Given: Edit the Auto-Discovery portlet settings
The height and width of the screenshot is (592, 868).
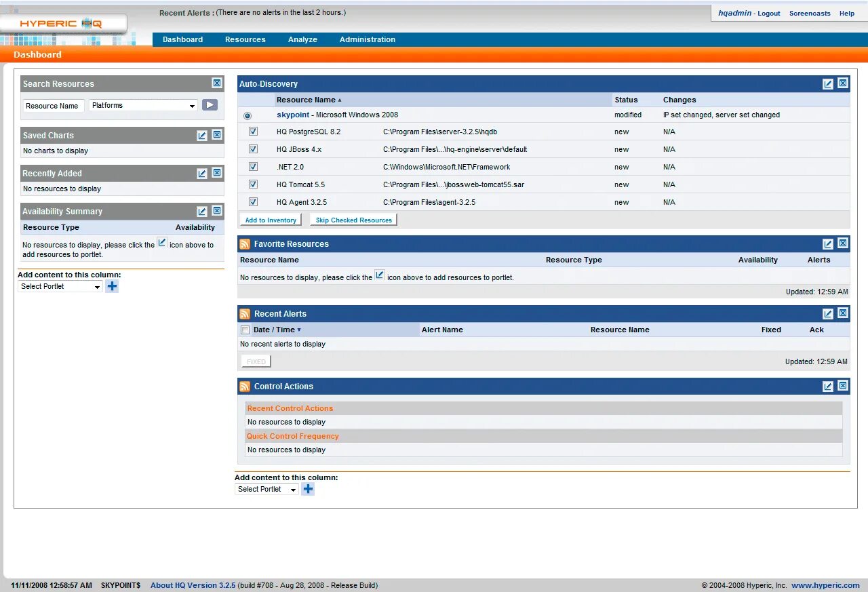Looking at the screenshot, I should pyautogui.click(x=828, y=83).
